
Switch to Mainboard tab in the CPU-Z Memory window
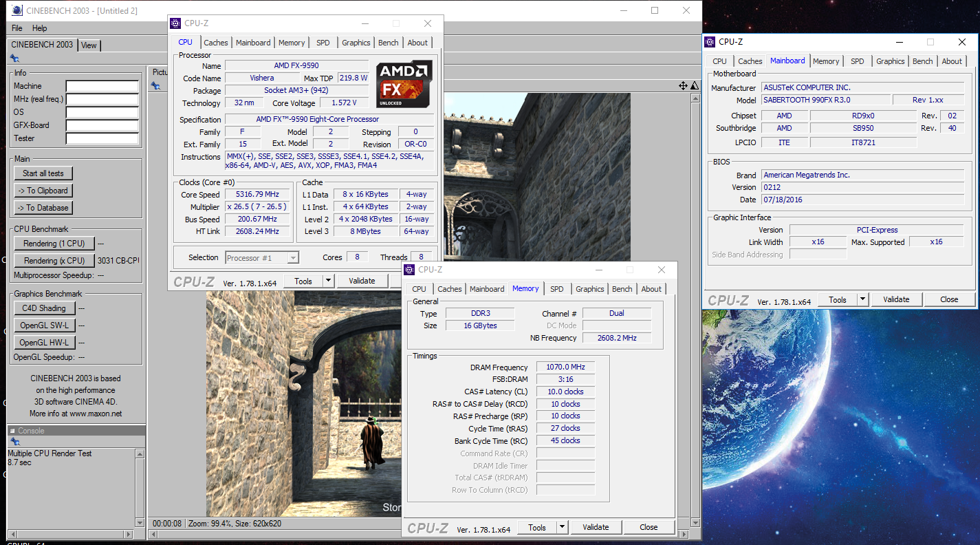487,289
